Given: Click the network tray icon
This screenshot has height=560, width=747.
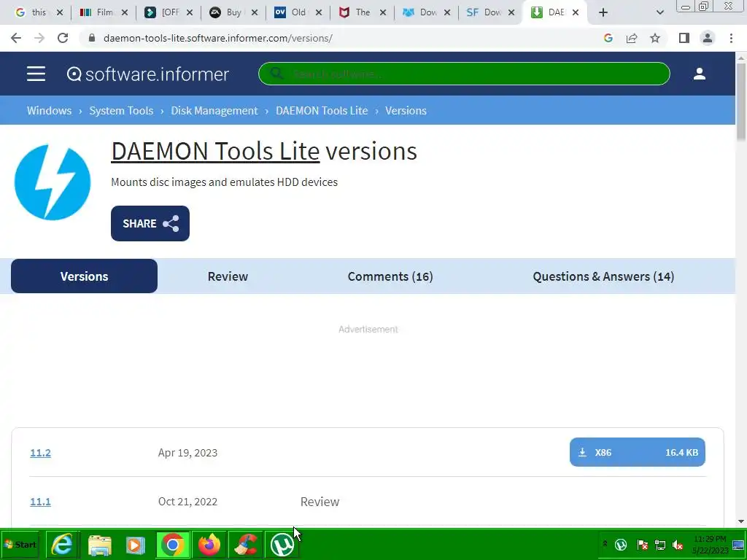Looking at the screenshot, I should click(659, 545).
